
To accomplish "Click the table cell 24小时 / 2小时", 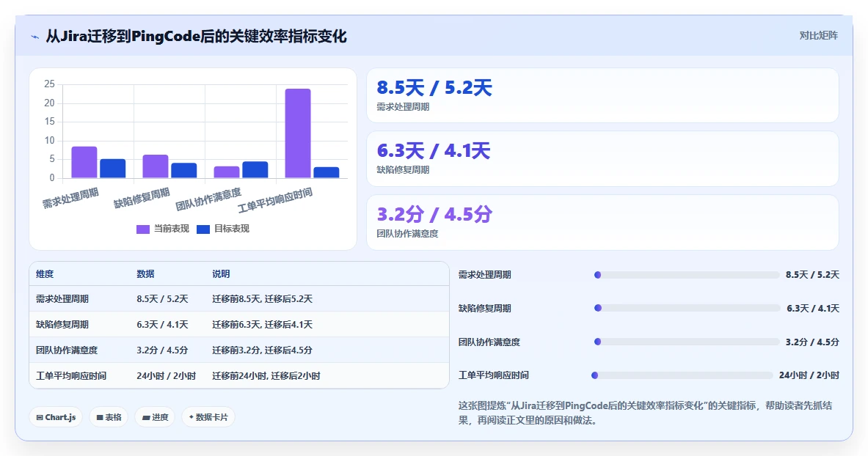I will pyautogui.click(x=166, y=376).
